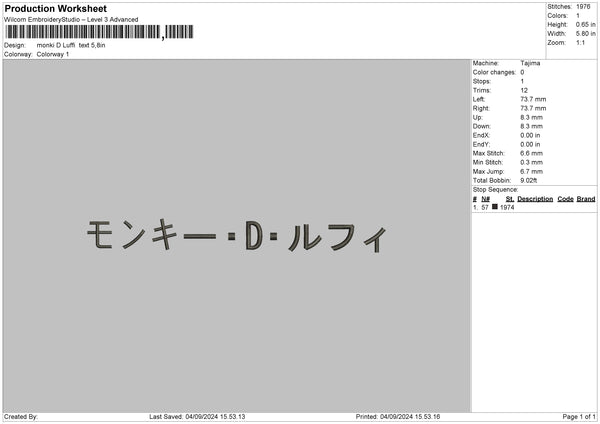Click the Up value 8.3 mm
The image size is (600, 424).
(x=532, y=117)
